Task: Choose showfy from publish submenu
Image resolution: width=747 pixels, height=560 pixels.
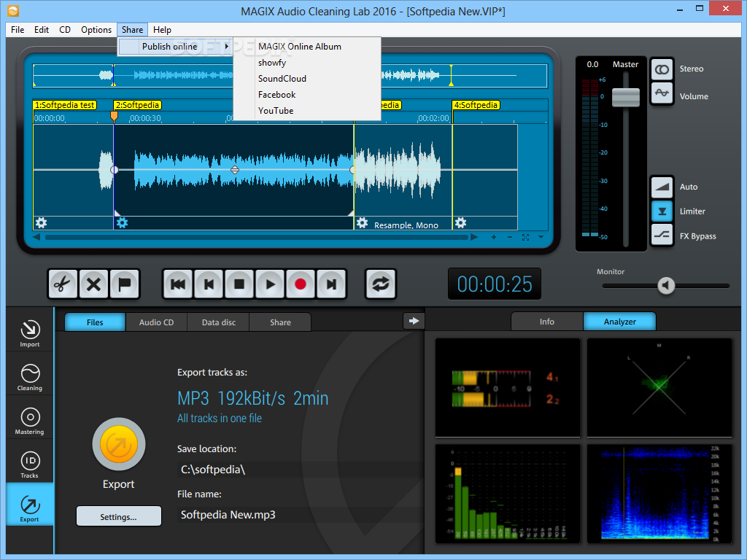Action: pos(306,63)
